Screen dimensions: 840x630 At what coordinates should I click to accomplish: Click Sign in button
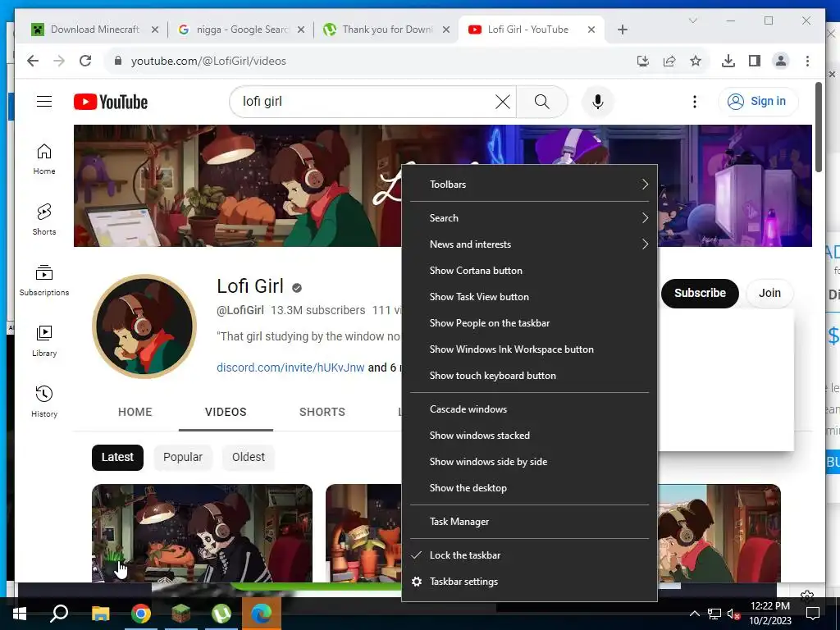coord(758,101)
